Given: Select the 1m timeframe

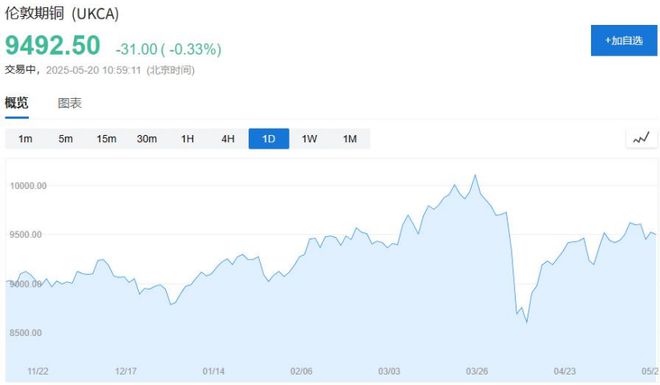Looking at the screenshot, I should coord(25,139).
